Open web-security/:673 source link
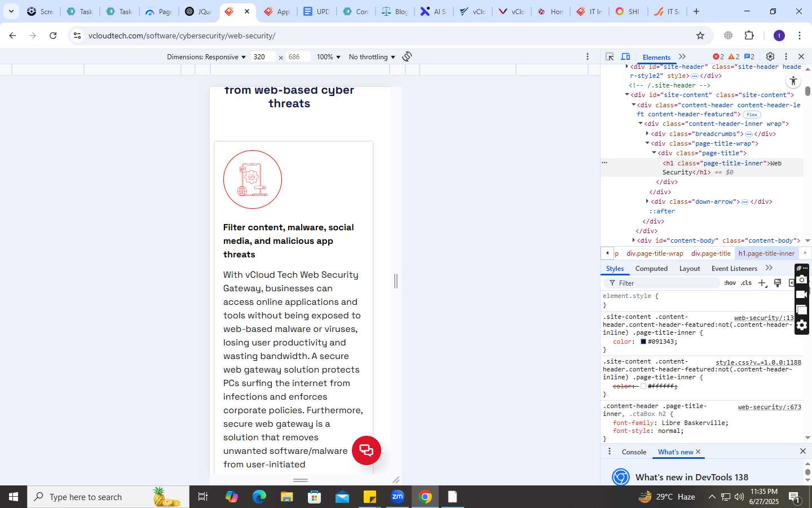 pyautogui.click(x=769, y=407)
